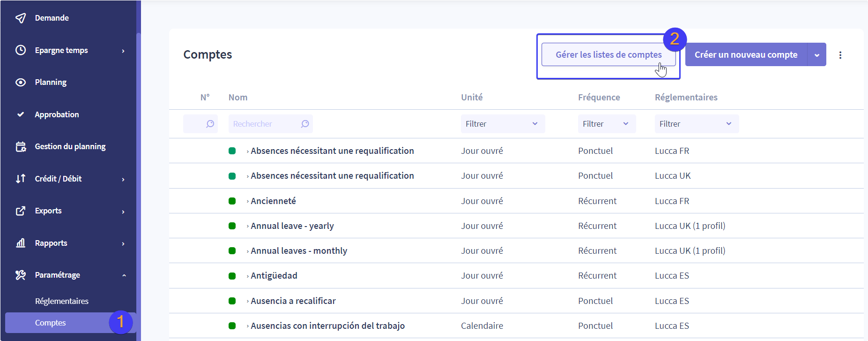868x341 pixels.
Task: Click the Exports external link icon
Action: pos(21,211)
